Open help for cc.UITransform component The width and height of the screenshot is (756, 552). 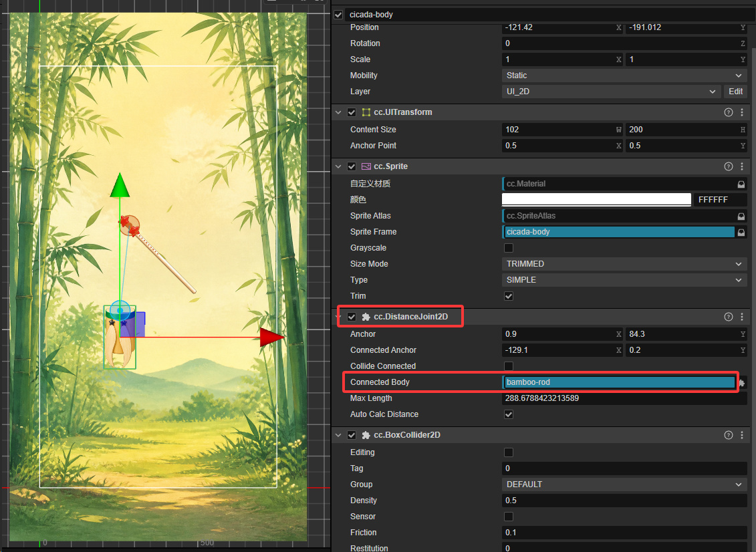[728, 112]
